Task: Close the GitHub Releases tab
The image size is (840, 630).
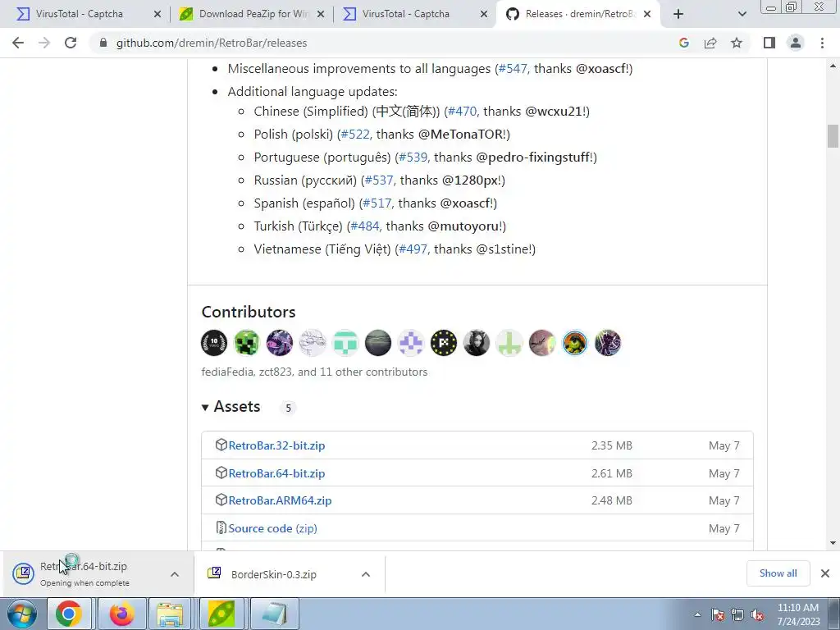Action: pyautogui.click(x=647, y=15)
